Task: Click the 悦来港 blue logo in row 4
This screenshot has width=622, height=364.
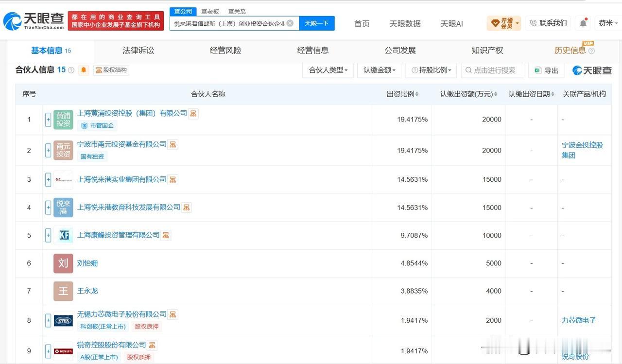Action: tap(63, 208)
